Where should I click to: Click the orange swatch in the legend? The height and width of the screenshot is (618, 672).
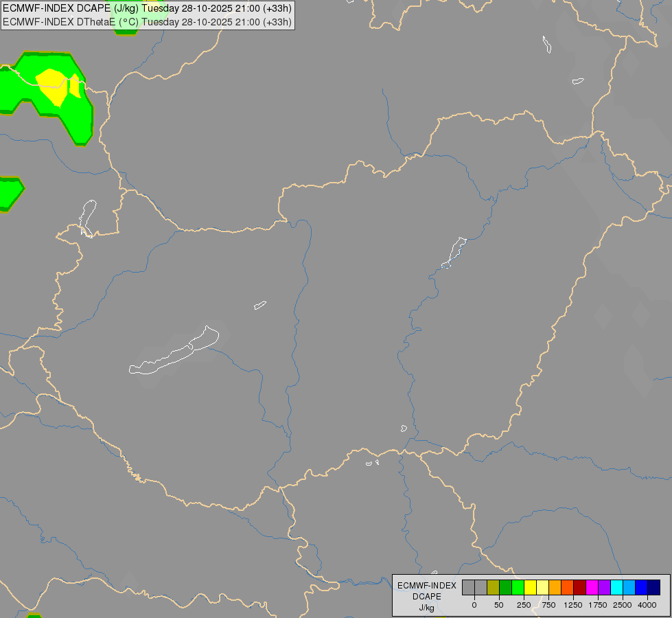[x=555, y=588]
